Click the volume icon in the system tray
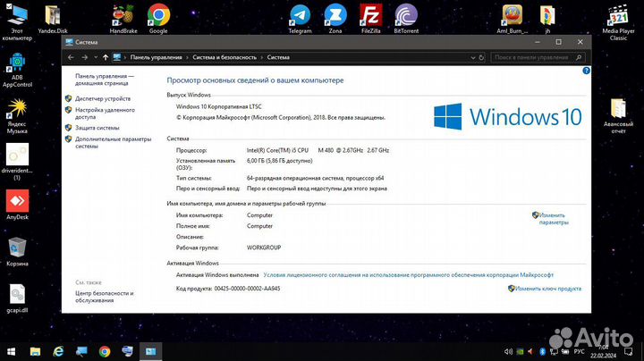644x361 pixels. click(x=508, y=351)
